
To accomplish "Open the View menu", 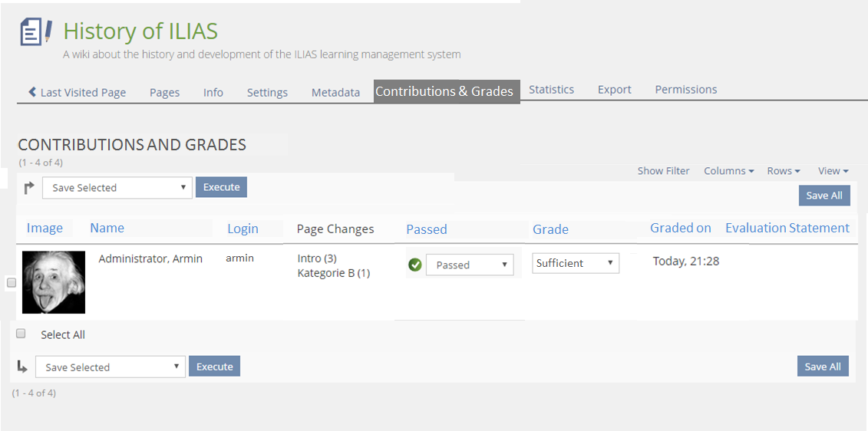I will tap(833, 171).
